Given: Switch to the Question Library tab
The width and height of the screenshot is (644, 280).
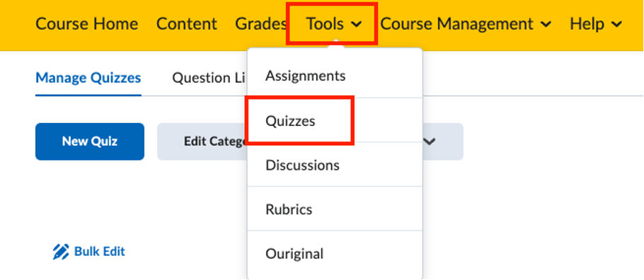Looking at the screenshot, I should pyautogui.click(x=209, y=78).
